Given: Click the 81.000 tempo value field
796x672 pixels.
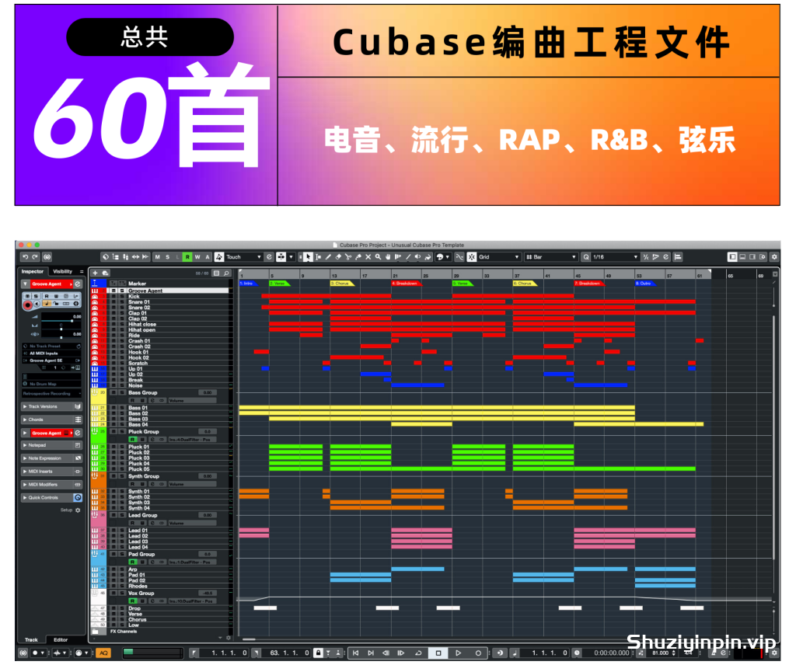Looking at the screenshot, I should (661, 653).
